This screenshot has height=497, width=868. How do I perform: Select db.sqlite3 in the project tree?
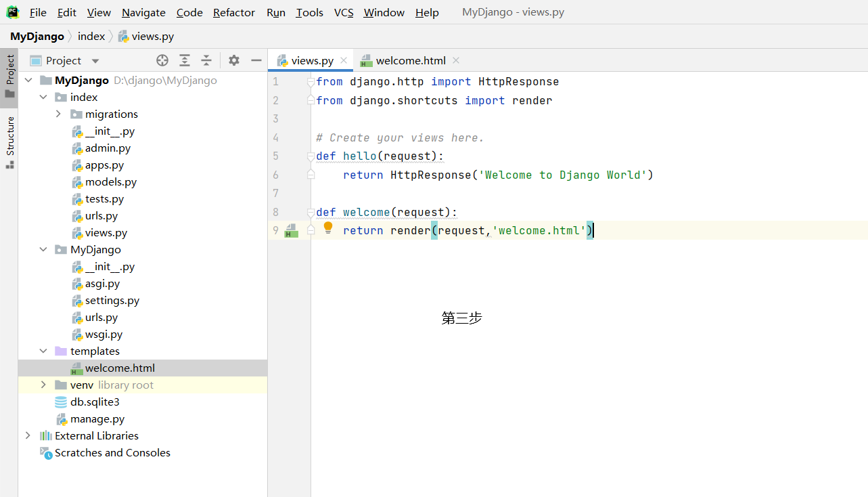(87, 402)
